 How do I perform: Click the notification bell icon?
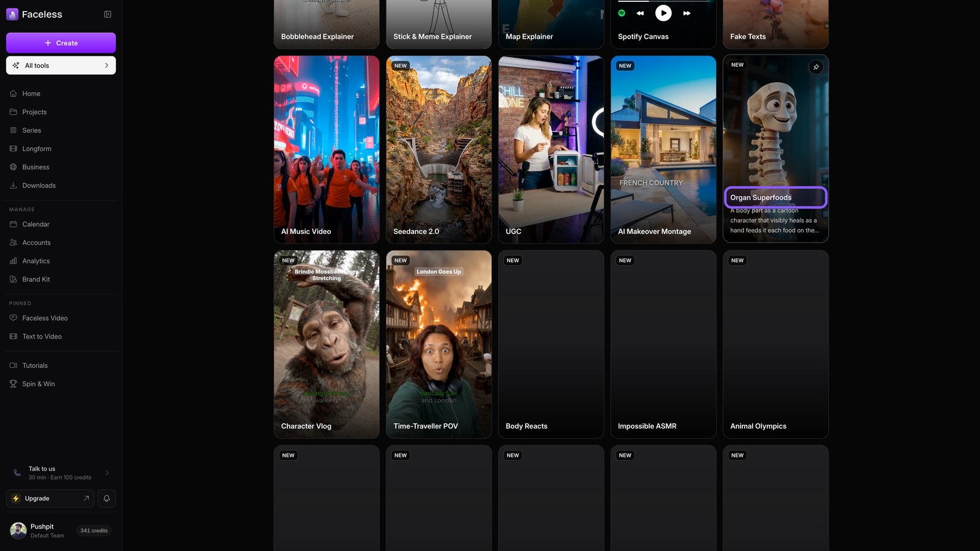coord(107,498)
